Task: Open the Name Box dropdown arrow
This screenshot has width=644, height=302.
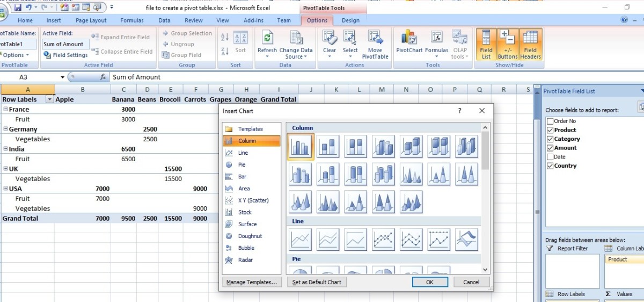Action: pos(62,77)
